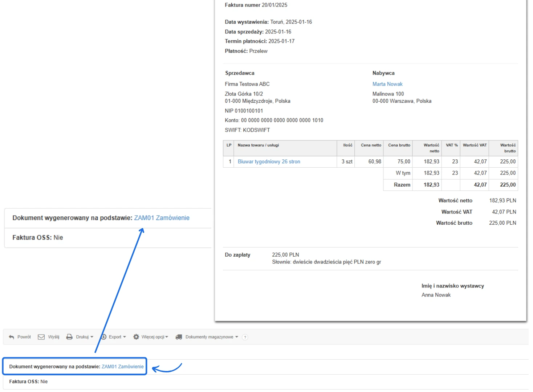Click the issuer name Anna Nowak
533x392 pixels.
(436, 295)
